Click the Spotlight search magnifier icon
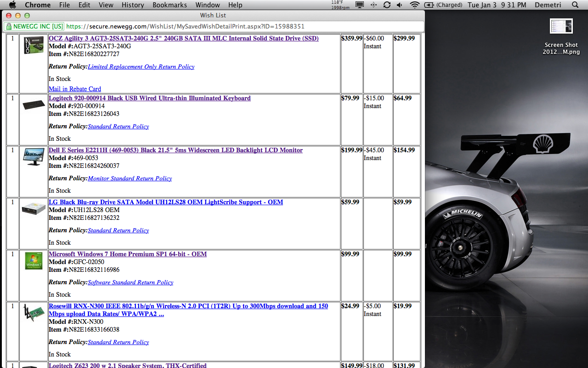This screenshot has width=588, height=368. tap(575, 5)
